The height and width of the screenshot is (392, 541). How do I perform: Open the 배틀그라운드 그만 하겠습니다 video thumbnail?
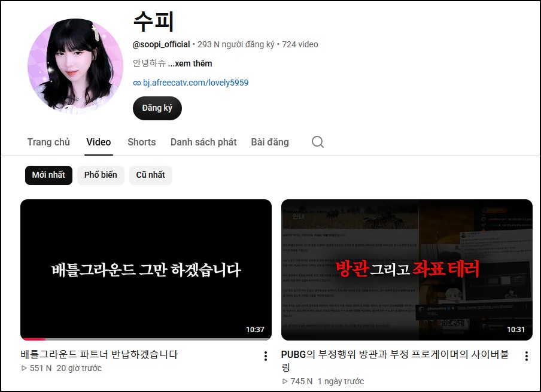[x=146, y=270]
